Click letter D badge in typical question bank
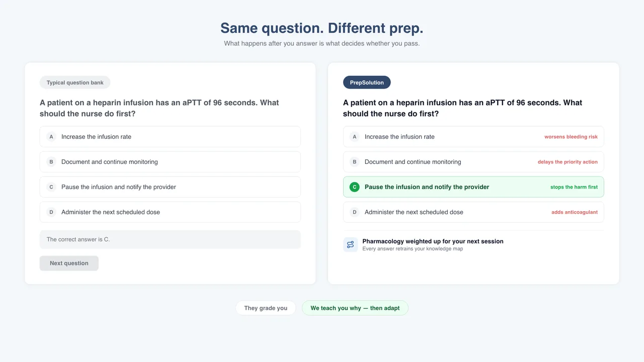The image size is (644, 362). coord(51,212)
